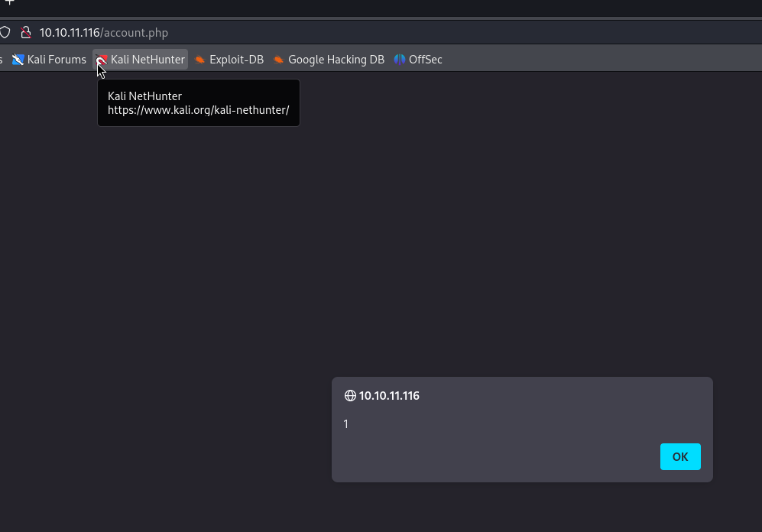Focus the address bar on the 10.10.11.116 host
Screen dimensions: 762x532
[70, 32]
